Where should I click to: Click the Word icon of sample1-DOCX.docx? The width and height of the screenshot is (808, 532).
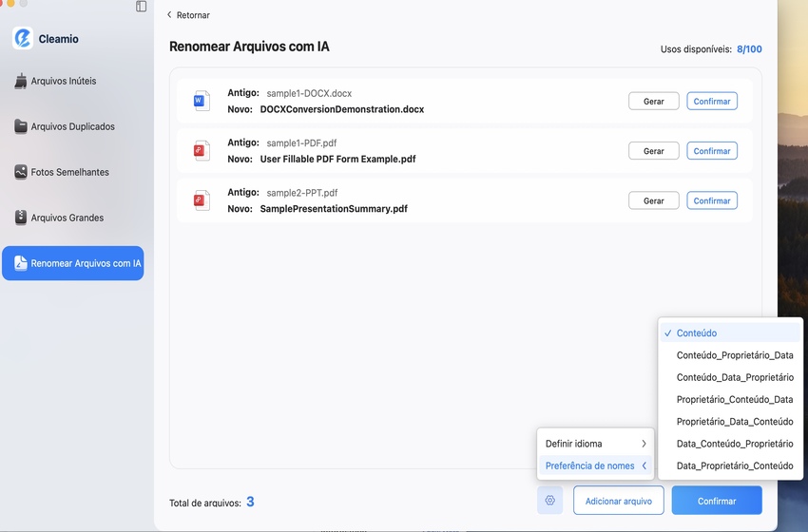pos(201,101)
